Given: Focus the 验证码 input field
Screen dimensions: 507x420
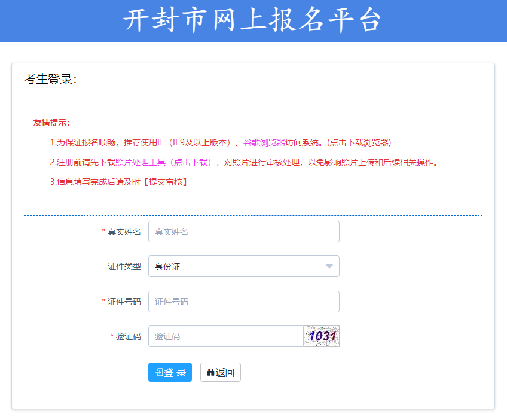Looking at the screenshot, I should pos(225,336).
